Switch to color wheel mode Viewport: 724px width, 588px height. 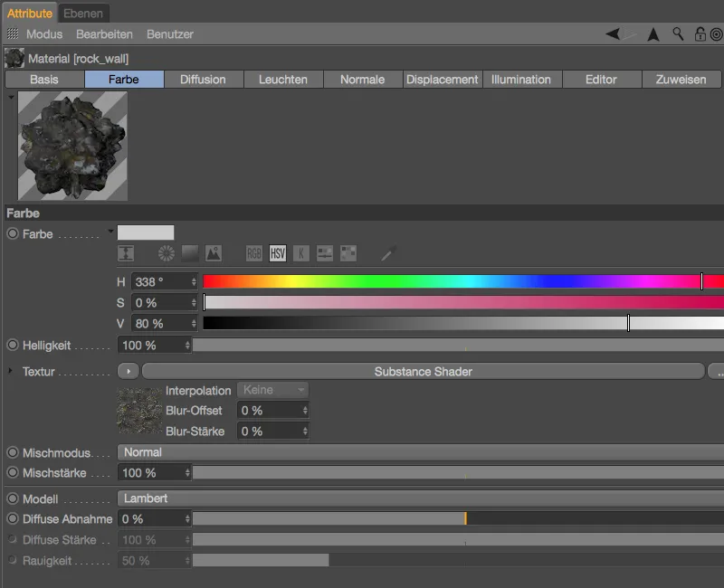coord(167,253)
